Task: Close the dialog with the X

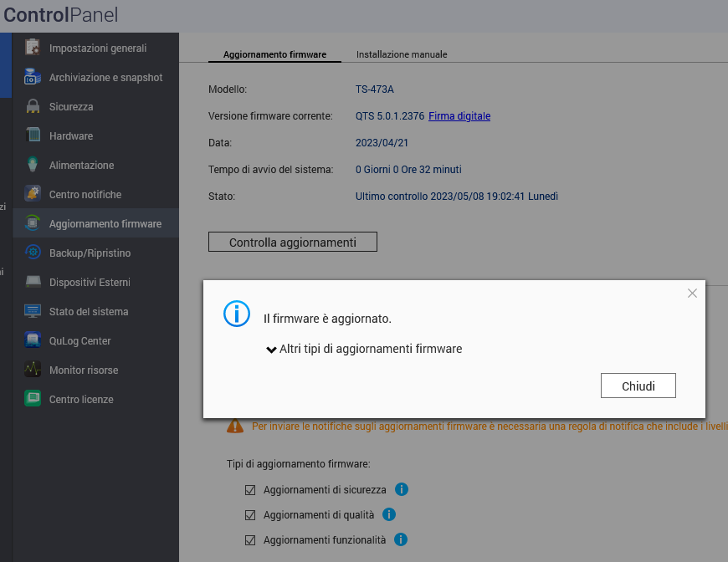Action: (692, 293)
